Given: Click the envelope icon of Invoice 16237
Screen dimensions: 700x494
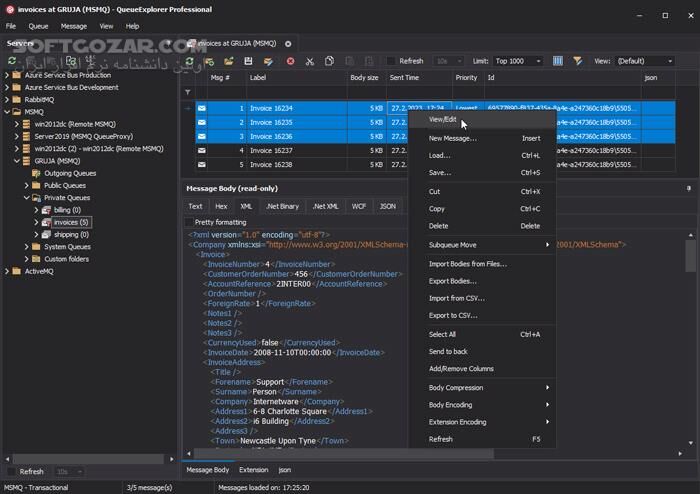Looking at the screenshot, I should [x=202, y=150].
